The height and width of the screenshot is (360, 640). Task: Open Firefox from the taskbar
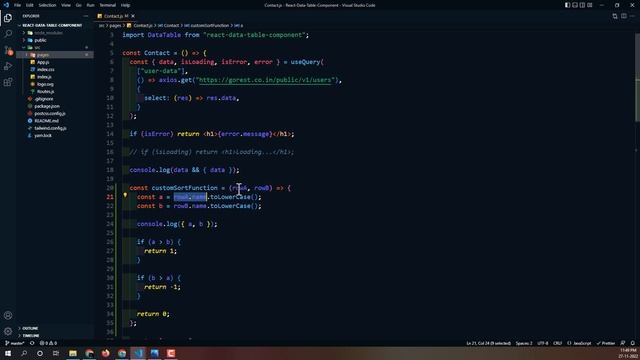click(x=105, y=353)
